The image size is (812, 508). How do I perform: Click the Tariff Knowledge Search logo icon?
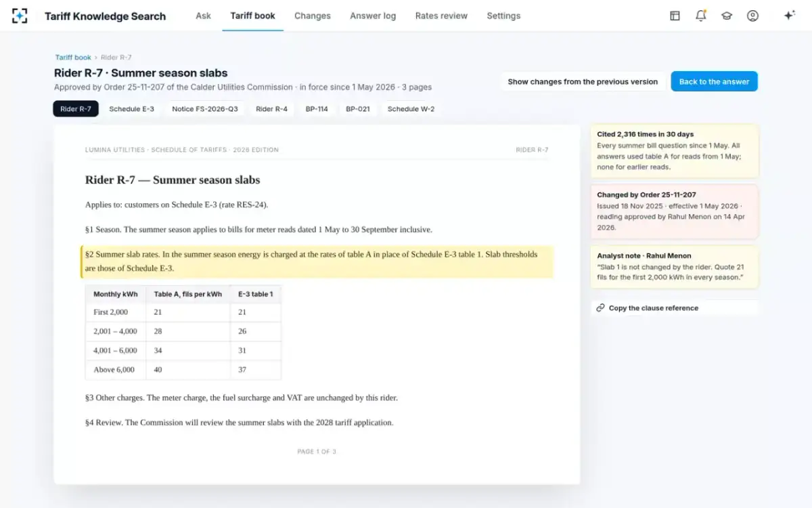pos(20,16)
